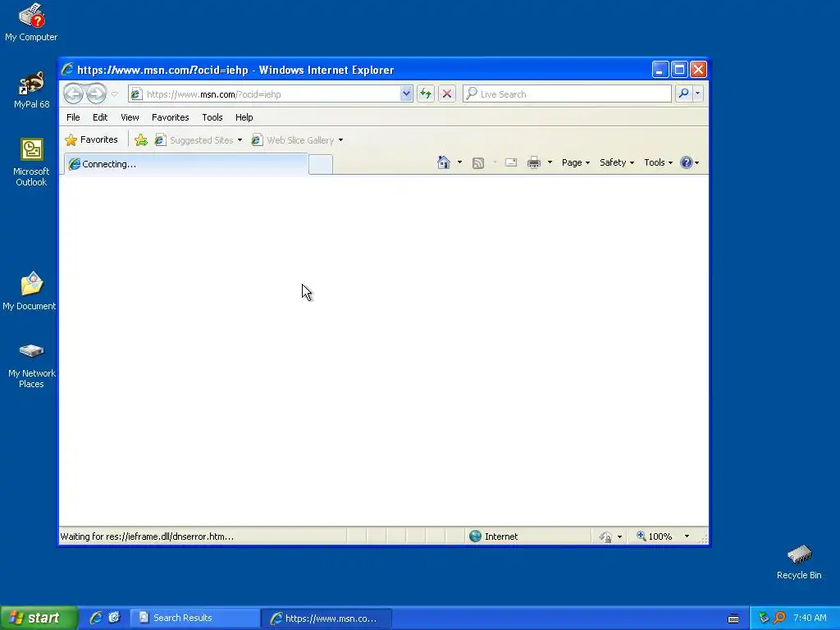Image resolution: width=840 pixels, height=630 pixels.
Task: Click the Recycle Bin desktop icon
Action: point(799,561)
